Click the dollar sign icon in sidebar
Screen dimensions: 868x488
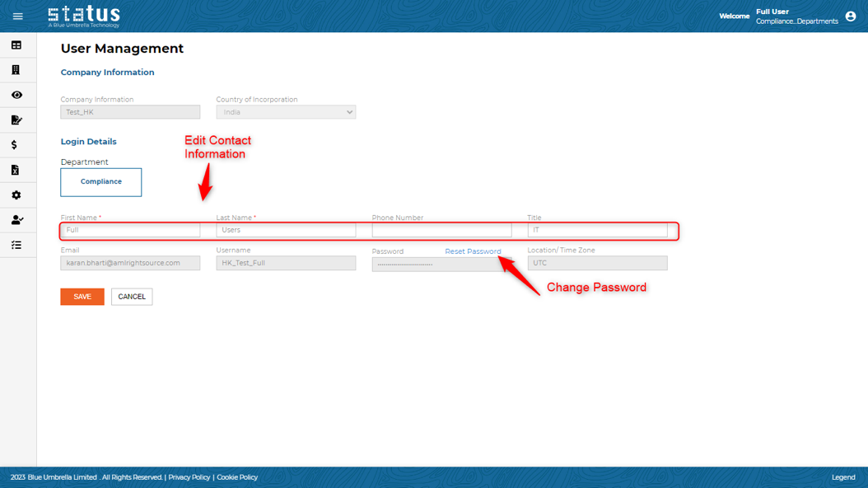tap(15, 145)
